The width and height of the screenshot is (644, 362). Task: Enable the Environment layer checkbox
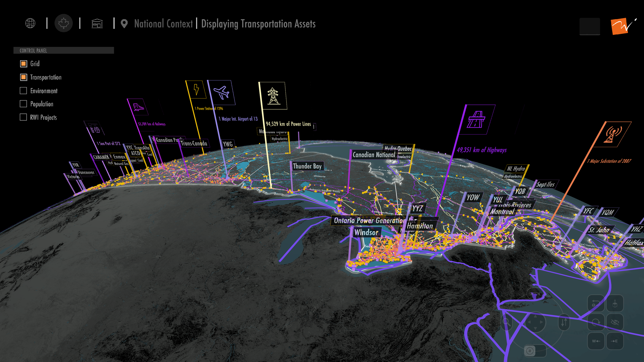[23, 91]
